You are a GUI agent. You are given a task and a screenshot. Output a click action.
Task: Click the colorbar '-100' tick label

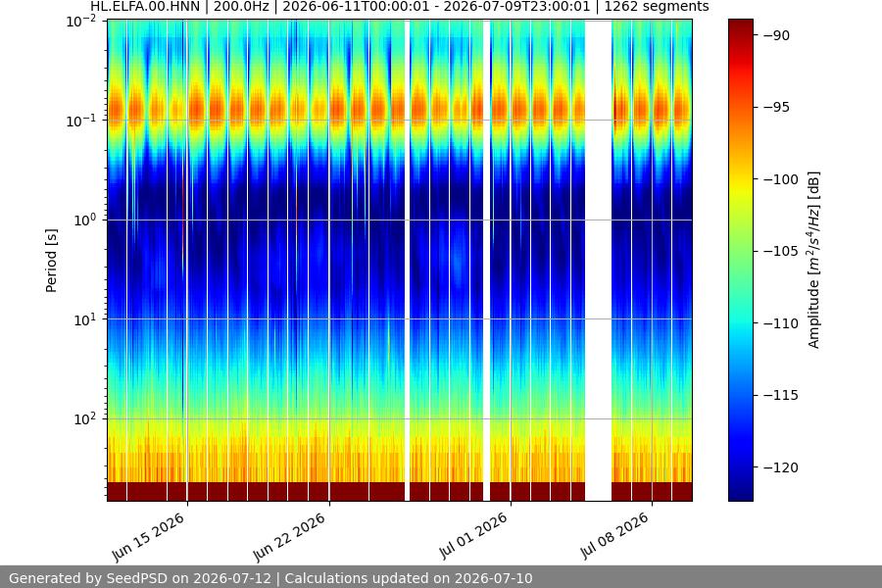[x=780, y=179]
